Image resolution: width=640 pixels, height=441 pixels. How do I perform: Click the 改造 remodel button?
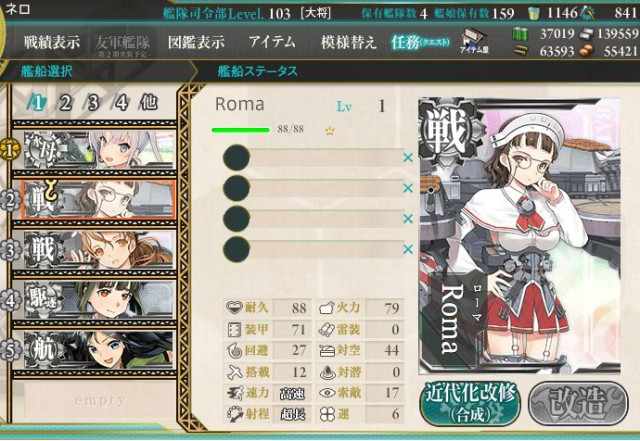pos(578,404)
